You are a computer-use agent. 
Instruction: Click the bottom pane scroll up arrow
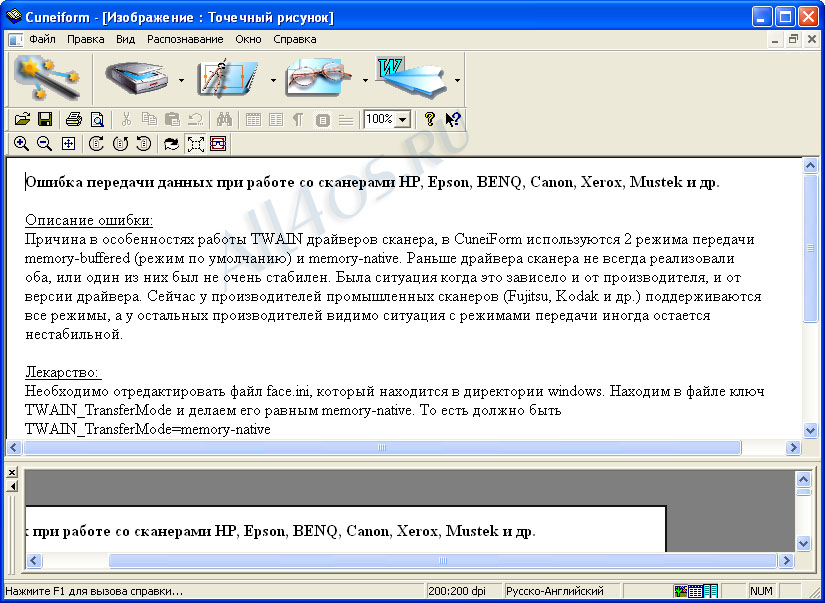(803, 479)
